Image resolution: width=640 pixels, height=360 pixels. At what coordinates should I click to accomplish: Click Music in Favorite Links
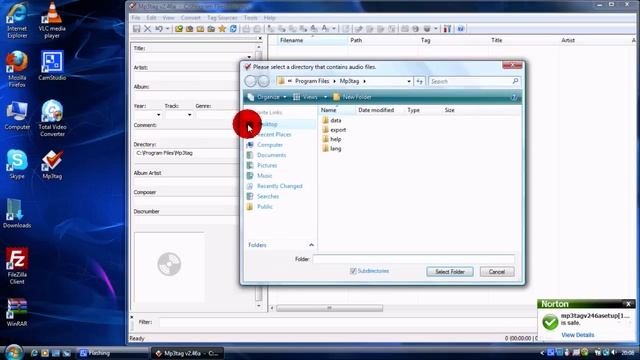tap(264, 176)
